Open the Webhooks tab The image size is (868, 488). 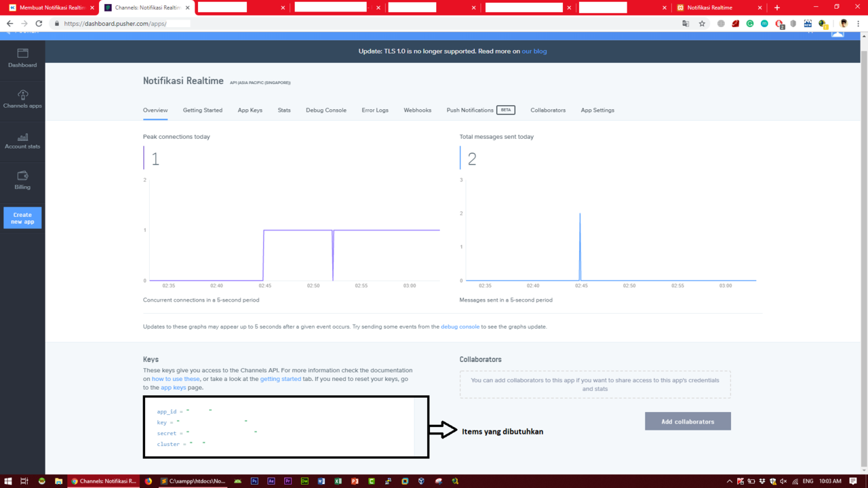click(x=418, y=110)
